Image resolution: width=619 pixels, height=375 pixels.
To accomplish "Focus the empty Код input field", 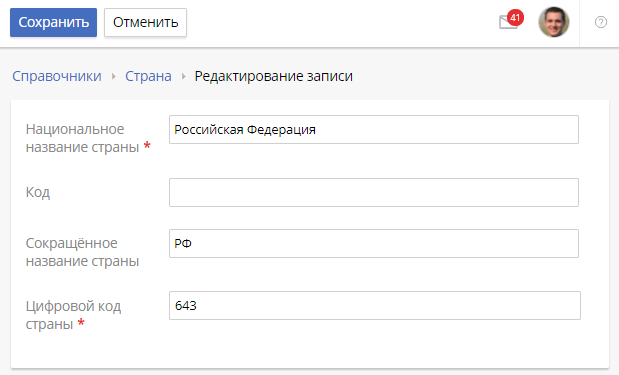I will 374,193.
